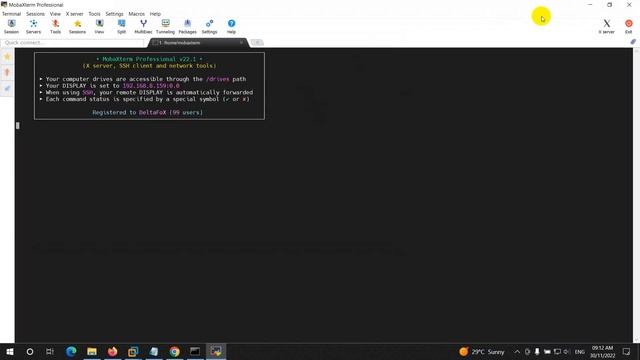Open File Explorer from the taskbar
The height and width of the screenshot is (360, 640).
pos(92,351)
